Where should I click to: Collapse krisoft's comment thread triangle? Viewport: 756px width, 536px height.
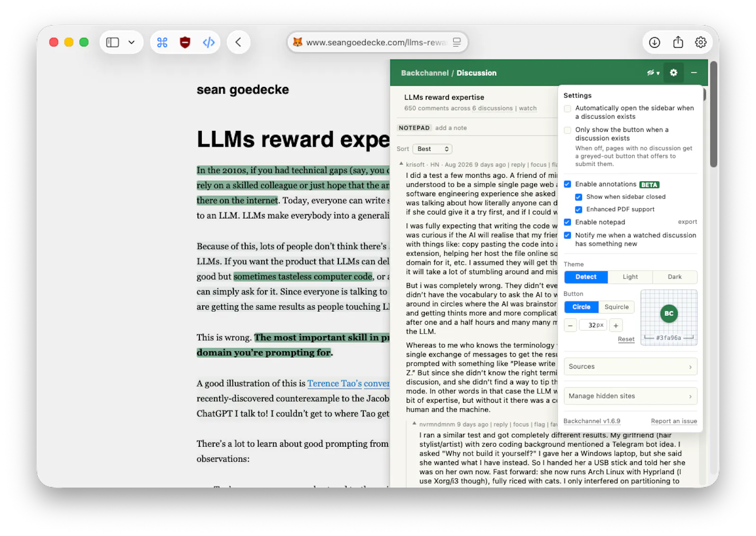pyautogui.click(x=401, y=164)
